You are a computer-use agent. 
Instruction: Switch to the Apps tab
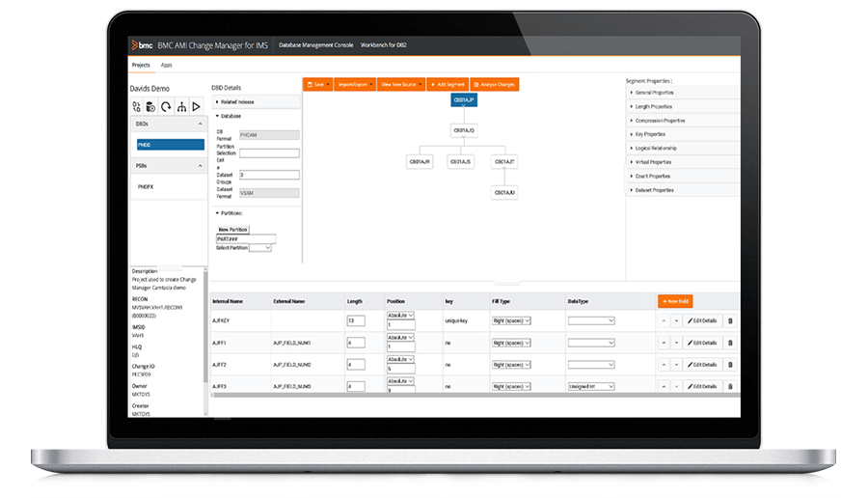167,65
